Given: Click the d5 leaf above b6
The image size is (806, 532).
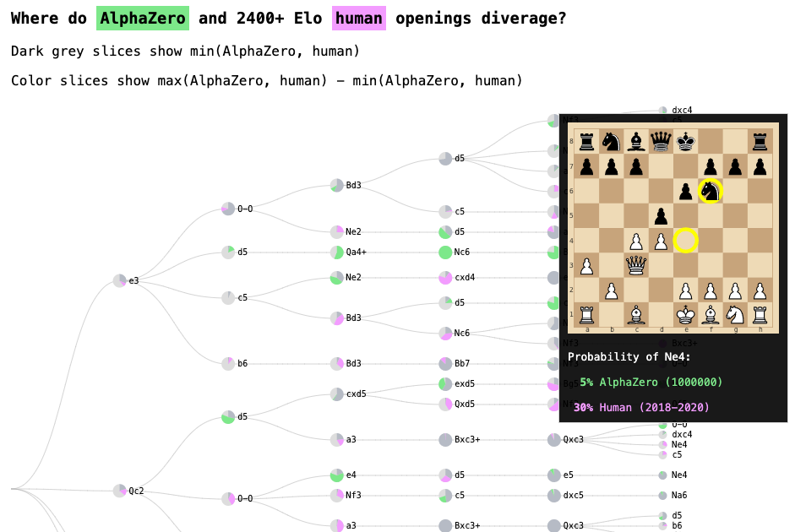Looking at the screenshot, I should (x=663, y=516).
